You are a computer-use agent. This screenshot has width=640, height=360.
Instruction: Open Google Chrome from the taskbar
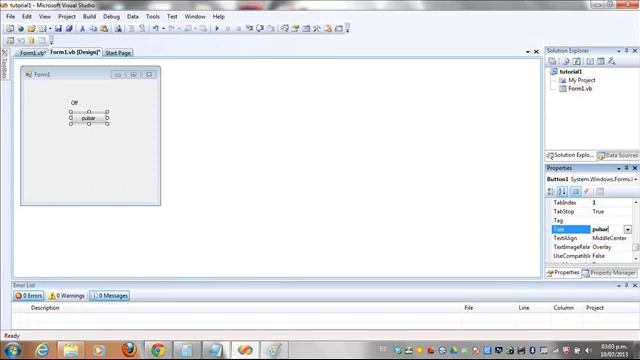(x=158, y=350)
